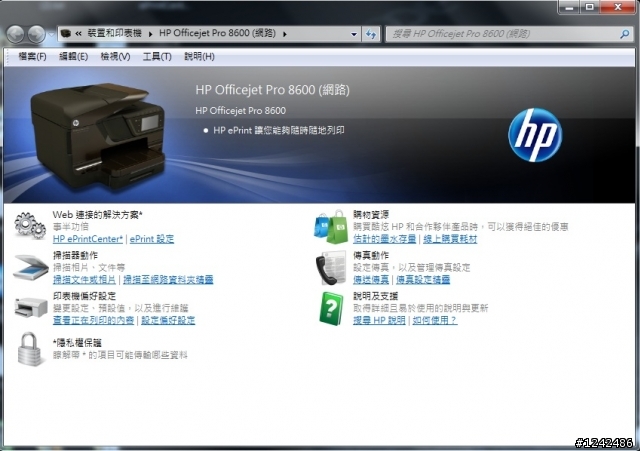Open the 估計的墨水存量 link
Viewport: 640px width, 451px height.
384,239
